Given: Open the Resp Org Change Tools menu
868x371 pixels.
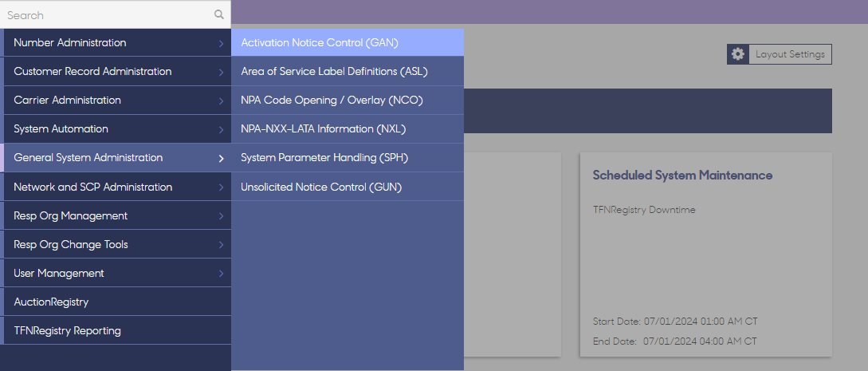Looking at the screenshot, I should tap(116, 245).
